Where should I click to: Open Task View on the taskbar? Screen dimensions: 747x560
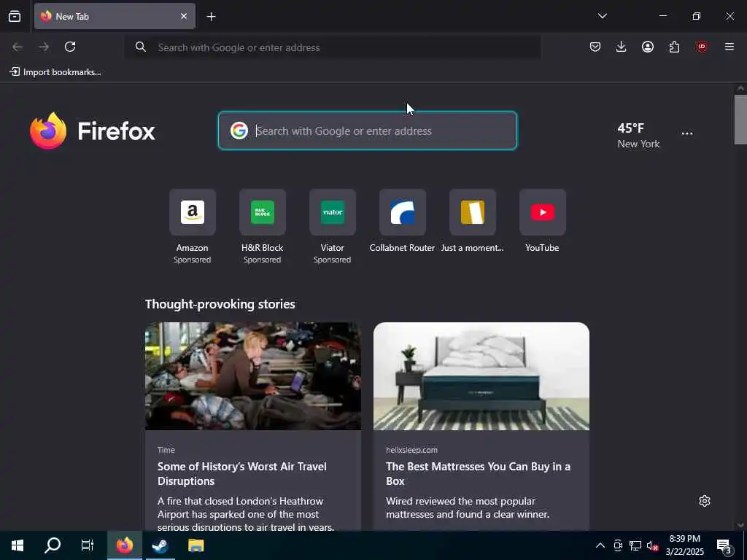coord(88,545)
